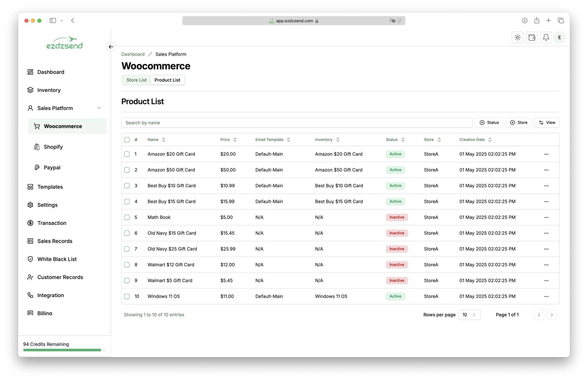588x381 pixels.
Task: Check the Amazon $20 Gift Card row
Action: [x=127, y=154]
